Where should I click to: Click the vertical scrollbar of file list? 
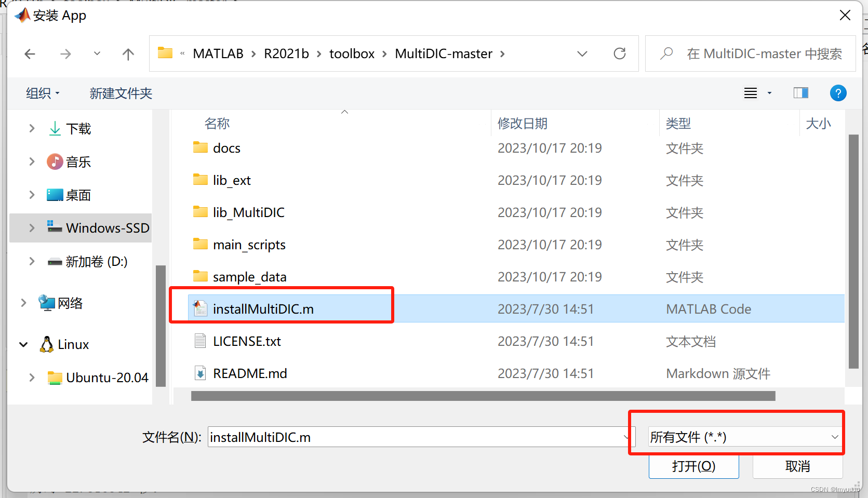pyautogui.click(x=853, y=251)
